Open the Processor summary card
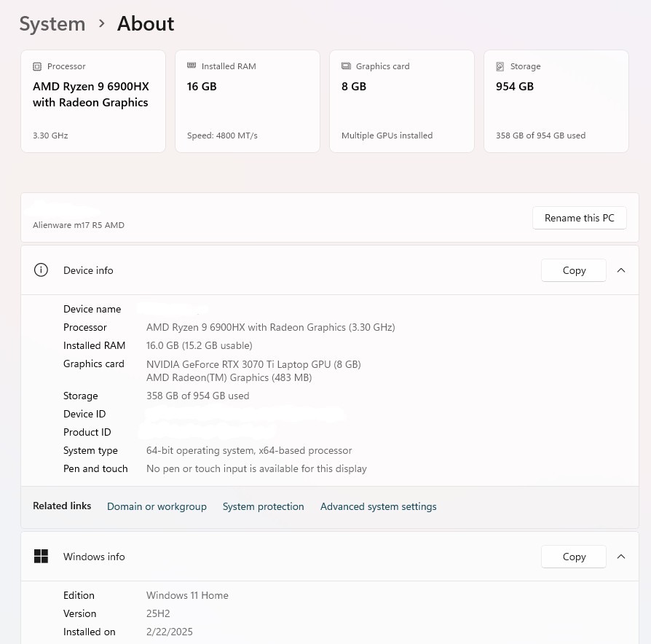This screenshot has width=651, height=644. [93, 101]
